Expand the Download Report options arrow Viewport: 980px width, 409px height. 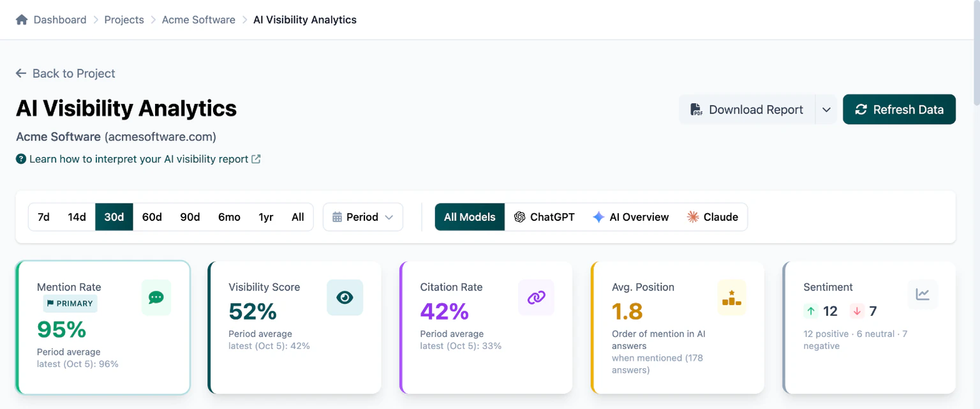[x=826, y=110]
